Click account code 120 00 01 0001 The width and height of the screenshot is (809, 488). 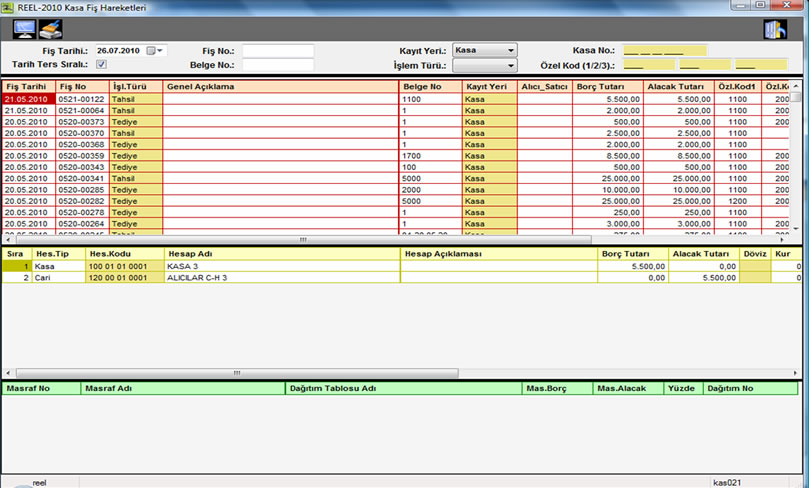click(x=125, y=278)
